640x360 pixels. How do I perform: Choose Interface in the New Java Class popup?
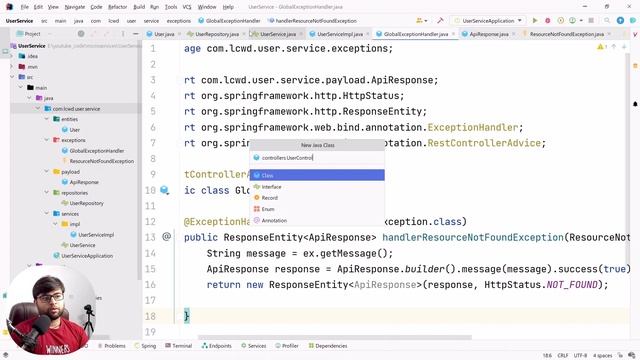coord(317,187)
